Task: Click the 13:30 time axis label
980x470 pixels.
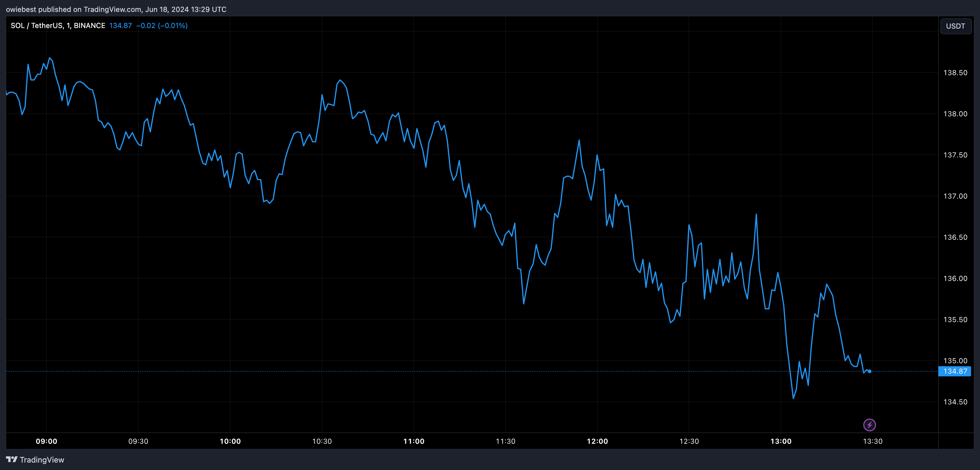Action: (x=873, y=441)
